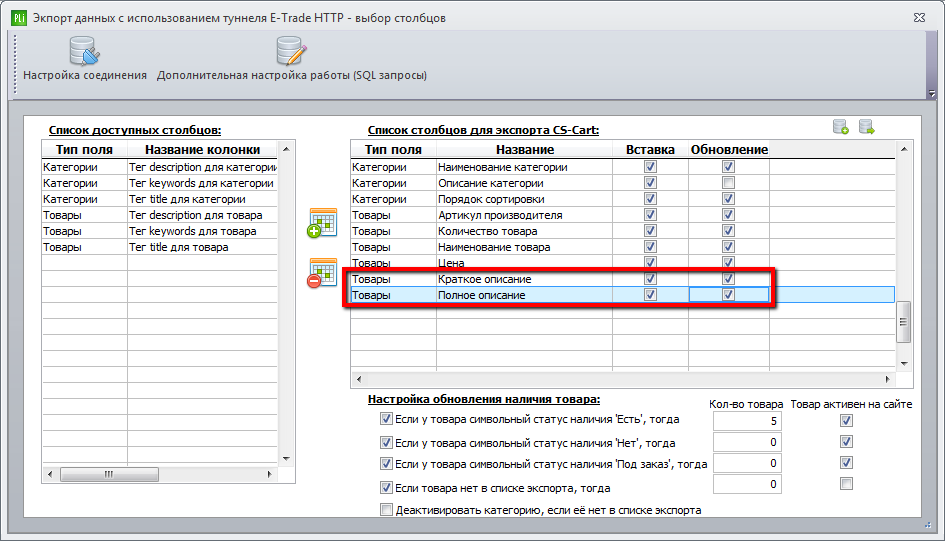Select 'Порядок сортировки' export row
Viewport: 945px width, 541px height.
623,199
